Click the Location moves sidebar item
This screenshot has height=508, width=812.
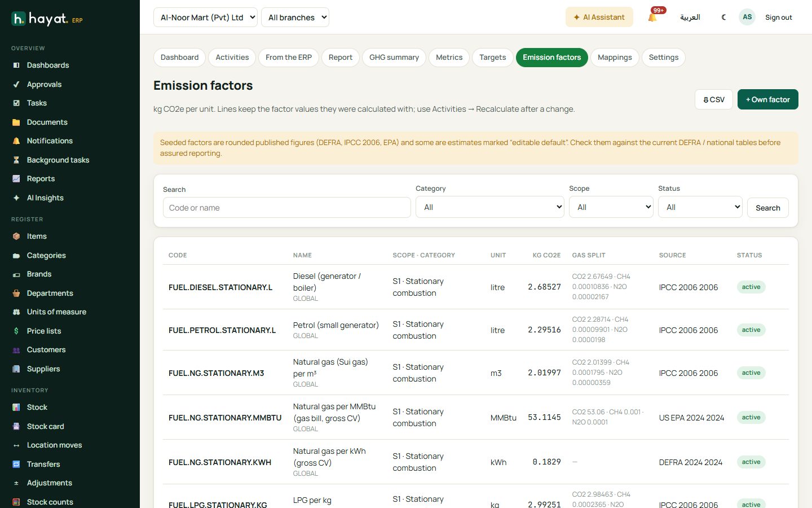70,445
